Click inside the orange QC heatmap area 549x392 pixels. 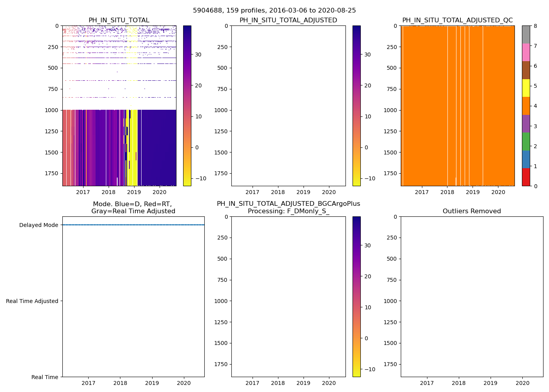coord(457,106)
